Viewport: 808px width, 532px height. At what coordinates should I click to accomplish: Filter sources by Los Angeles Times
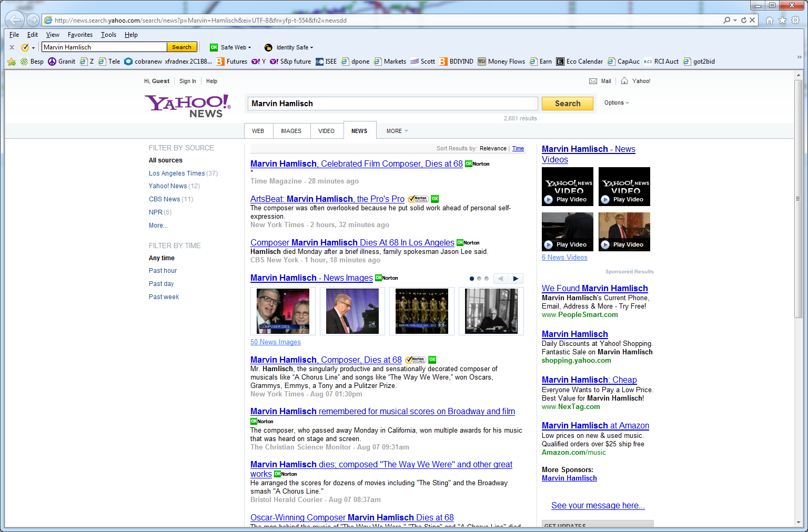coord(177,173)
